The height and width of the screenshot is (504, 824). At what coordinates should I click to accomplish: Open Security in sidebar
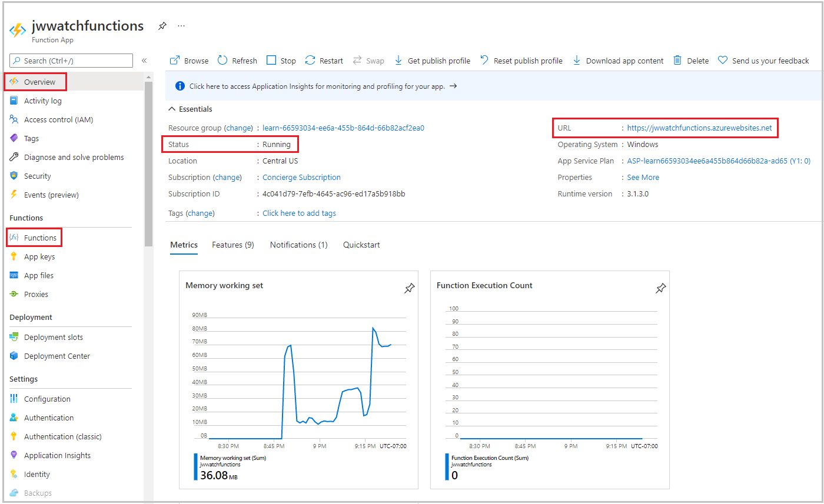click(x=37, y=176)
